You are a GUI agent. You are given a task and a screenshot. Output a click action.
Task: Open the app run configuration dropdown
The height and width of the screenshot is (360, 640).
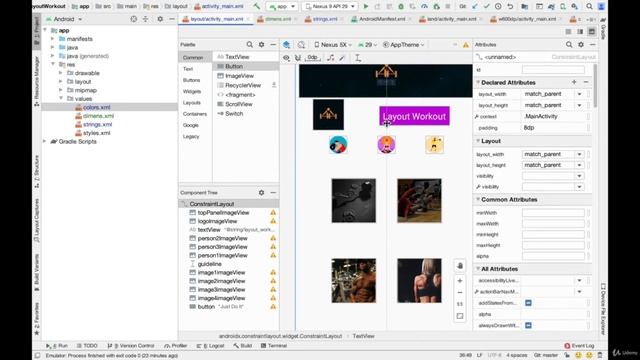282,7
